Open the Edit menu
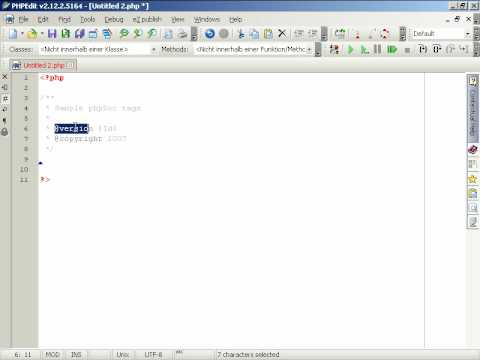Screen dimensions: 480x360 pyautogui.click(x=43, y=20)
